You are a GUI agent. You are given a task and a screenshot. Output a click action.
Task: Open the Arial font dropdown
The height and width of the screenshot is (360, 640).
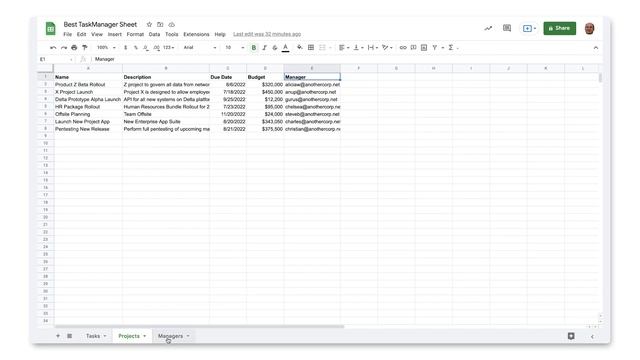[200, 48]
